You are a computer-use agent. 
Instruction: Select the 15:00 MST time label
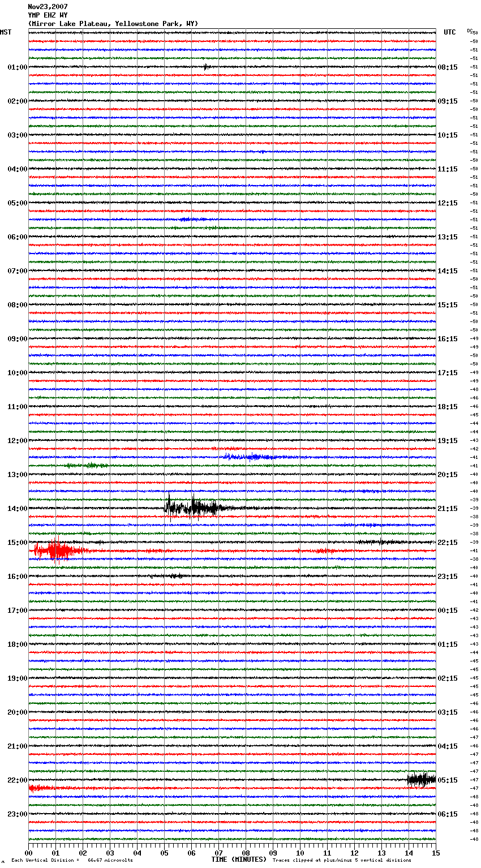[x=18, y=543]
